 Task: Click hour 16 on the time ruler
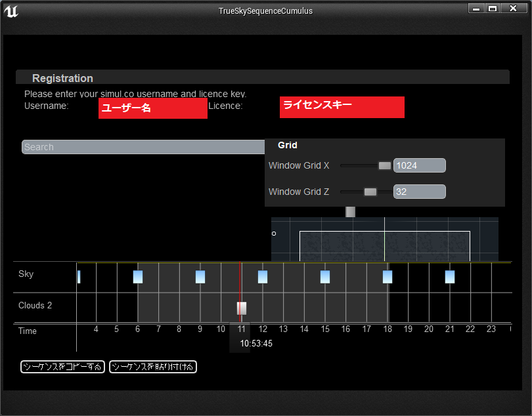coord(345,329)
